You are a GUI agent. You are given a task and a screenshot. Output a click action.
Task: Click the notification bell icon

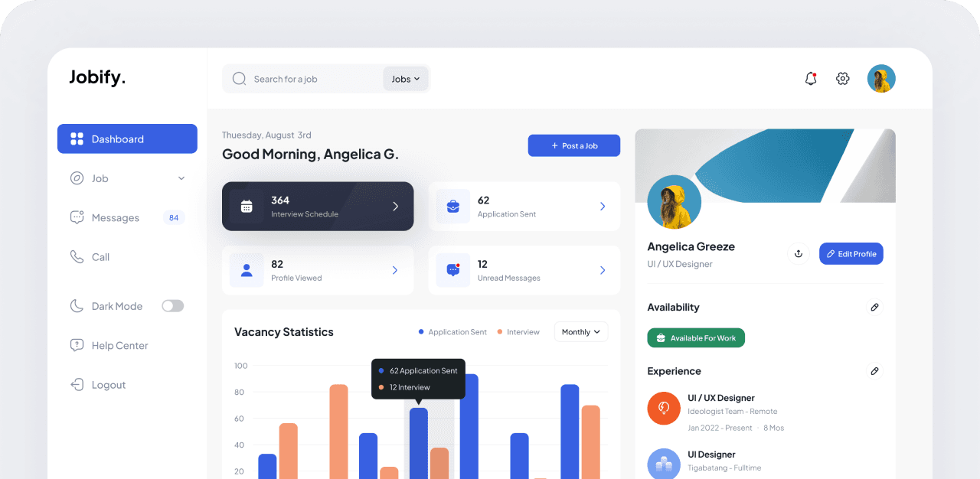click(x=811, y=79)
